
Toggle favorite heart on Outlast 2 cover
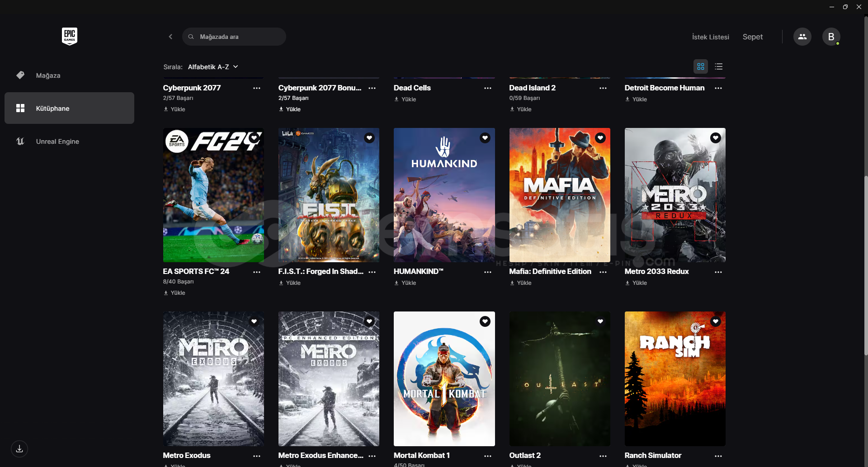click(600, 321)
